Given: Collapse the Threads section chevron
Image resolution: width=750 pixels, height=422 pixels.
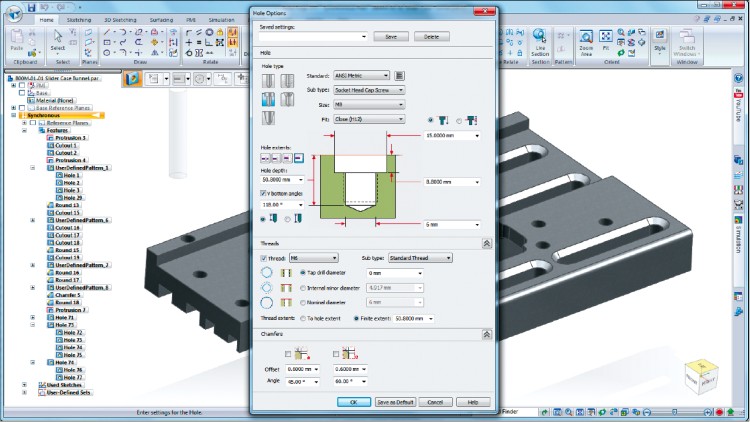Looking at the screenshot, I should coord(486,243).
